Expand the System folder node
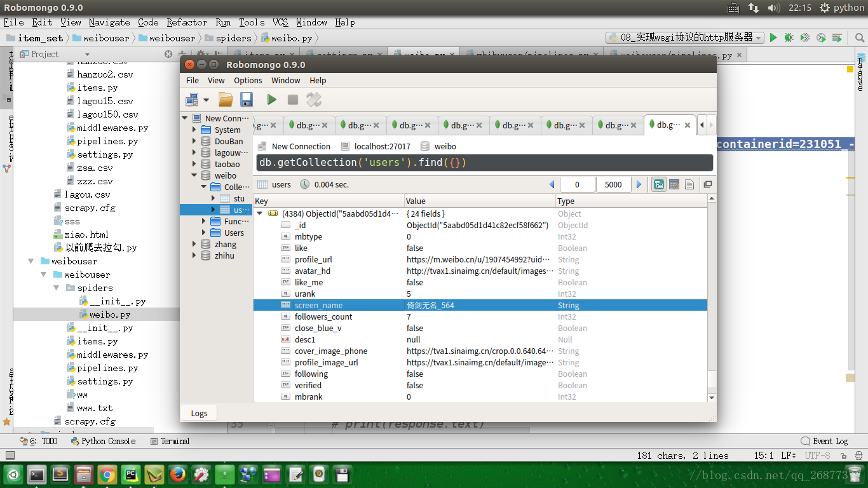The image size is (868, 488). 194,130
